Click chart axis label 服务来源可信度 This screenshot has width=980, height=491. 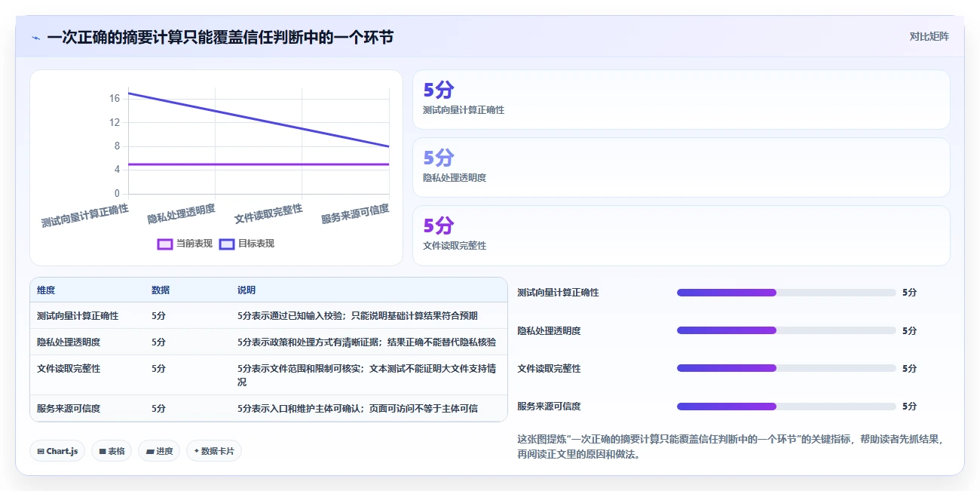pyautogui.click(x=355, y=213)
